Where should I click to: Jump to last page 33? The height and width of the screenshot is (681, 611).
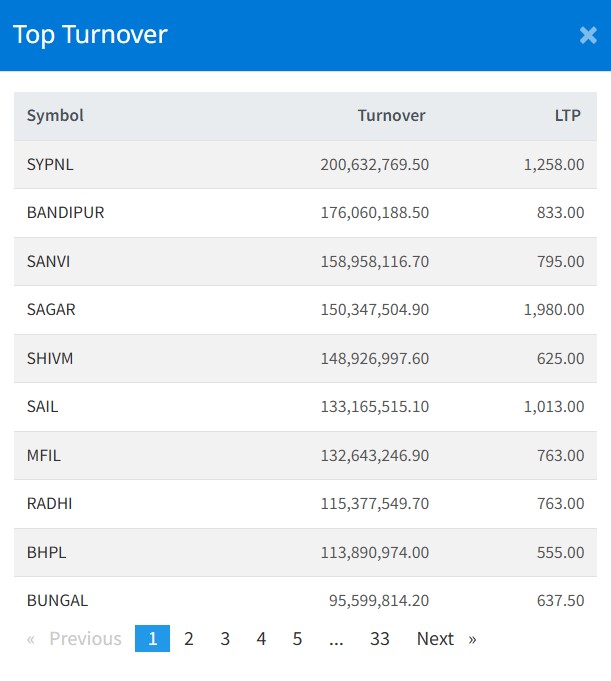379,639
